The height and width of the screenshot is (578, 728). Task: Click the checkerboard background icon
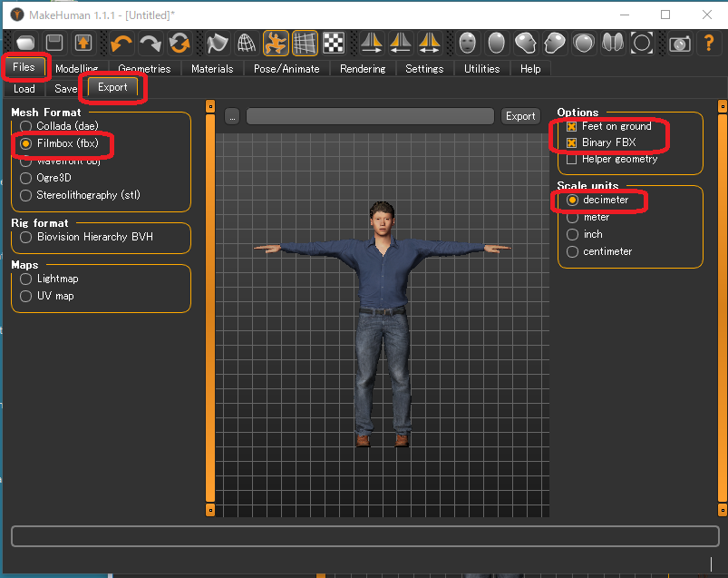(x=335, y=43)
